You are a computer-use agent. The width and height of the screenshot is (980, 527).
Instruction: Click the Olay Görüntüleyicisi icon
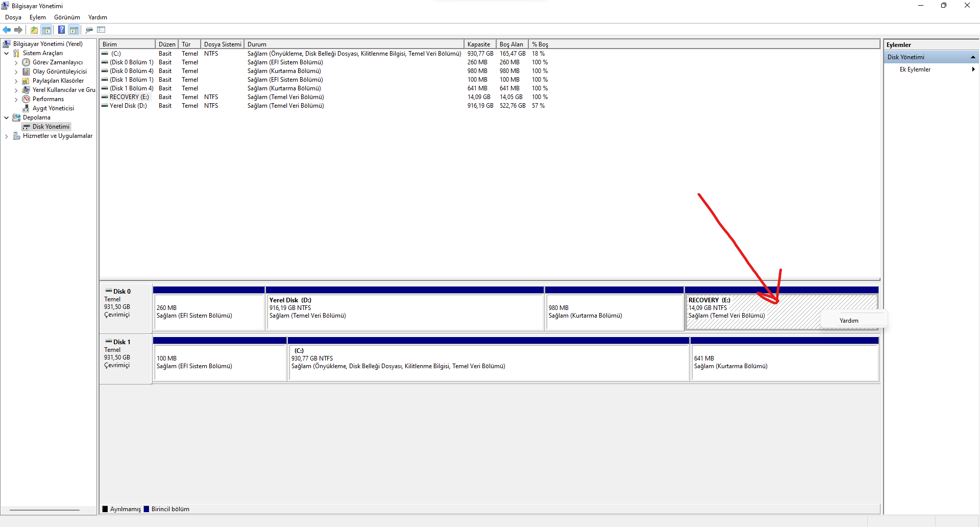click(26, 71)
